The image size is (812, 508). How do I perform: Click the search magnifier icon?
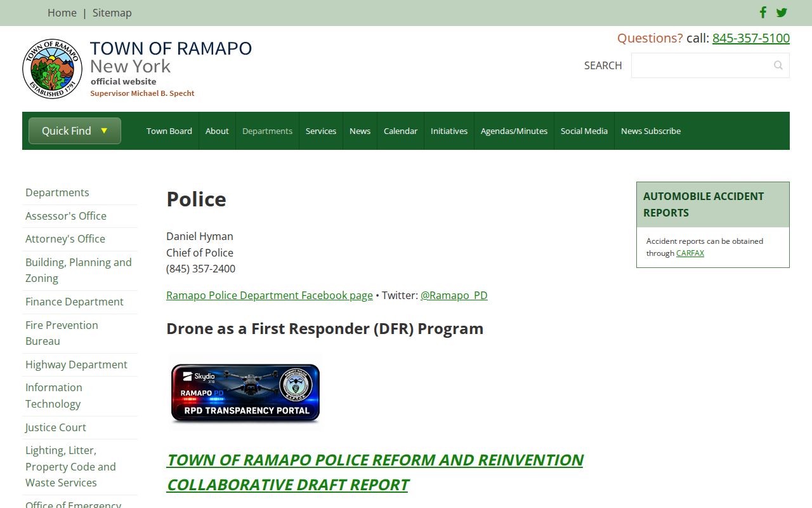(778, 65)
